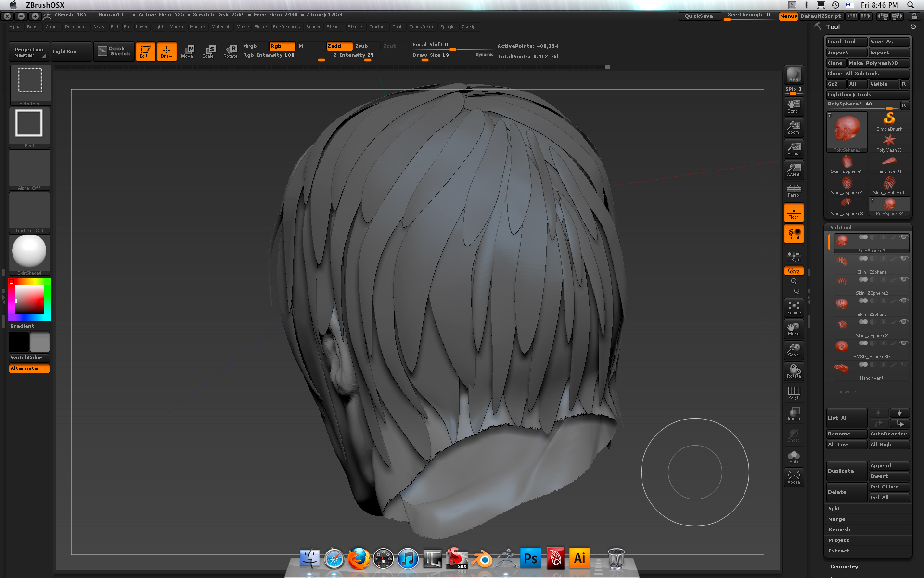Click the BPR render icon
This screenshot has width=924, height=578.
click(794, 75)
